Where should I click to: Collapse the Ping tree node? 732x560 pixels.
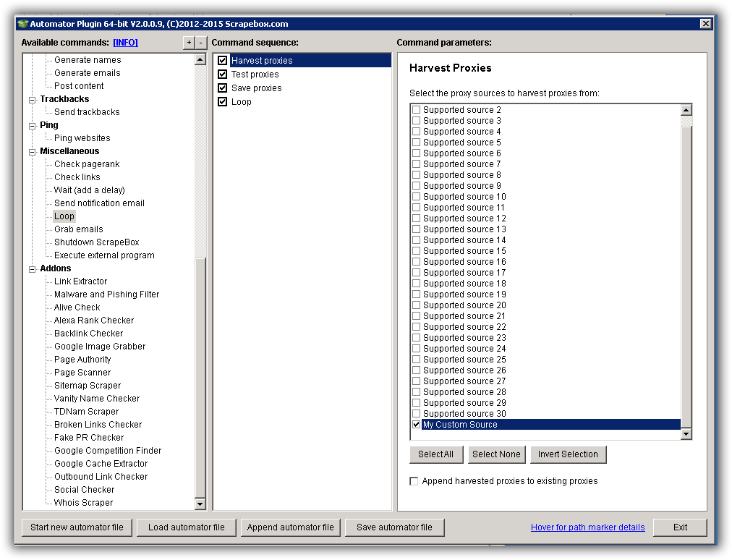33,126
